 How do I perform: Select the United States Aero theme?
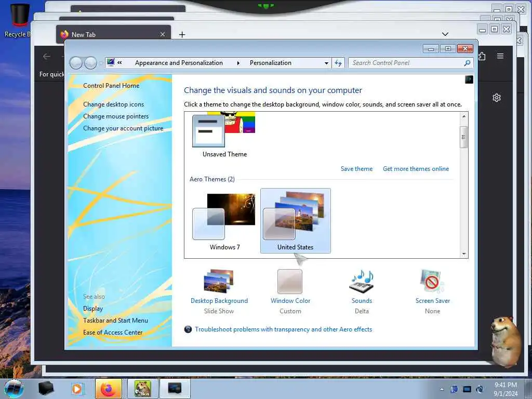coord(295,221)
